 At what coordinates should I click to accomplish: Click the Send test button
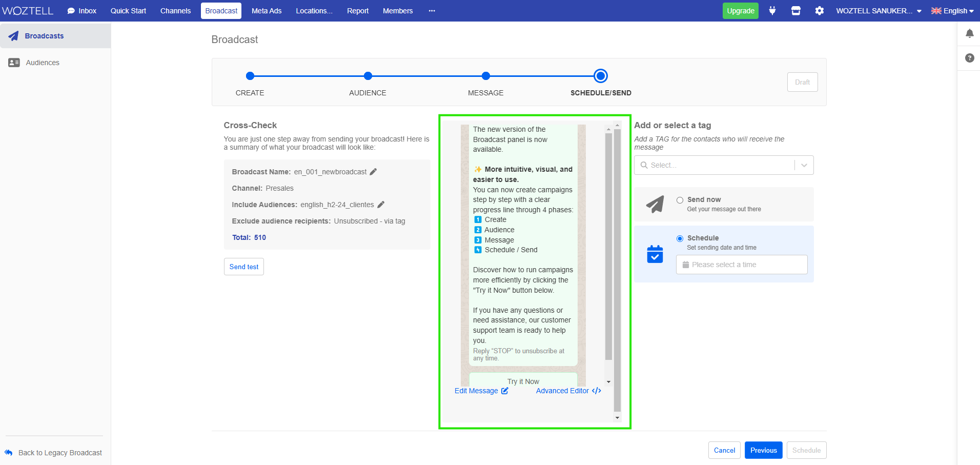244,267
